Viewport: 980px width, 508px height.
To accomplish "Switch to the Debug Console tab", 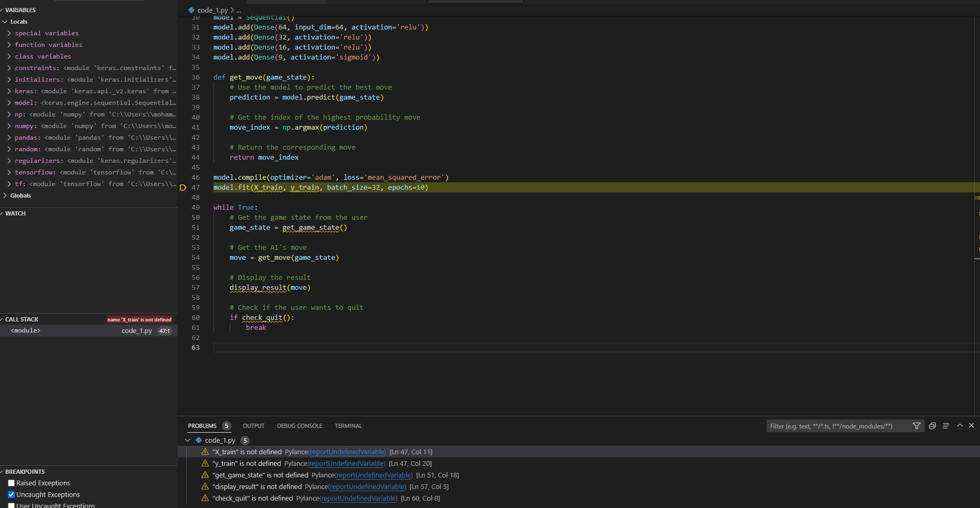I will click(x=299, y=426).
